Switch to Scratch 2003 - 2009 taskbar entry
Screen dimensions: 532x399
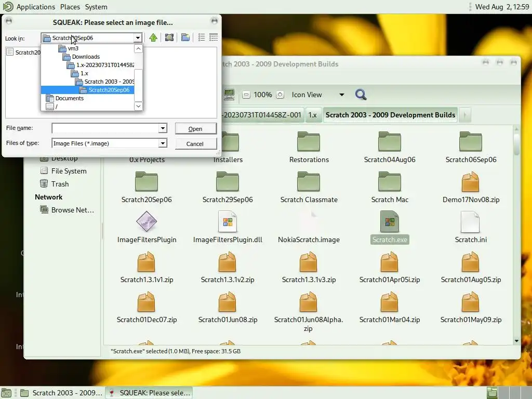[61, 393]
